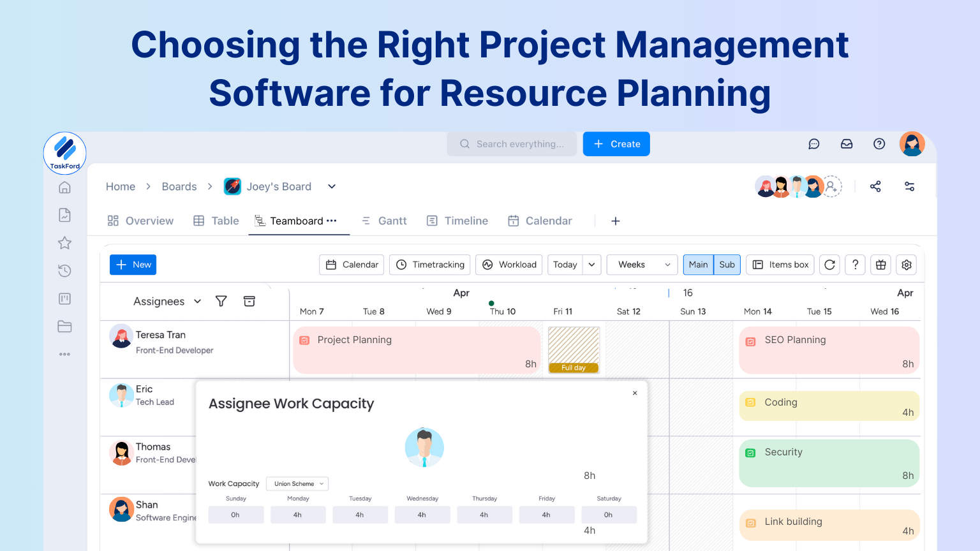Open the help icon in top header
This screenshot has width=980, height=551.
click(879, 144)
